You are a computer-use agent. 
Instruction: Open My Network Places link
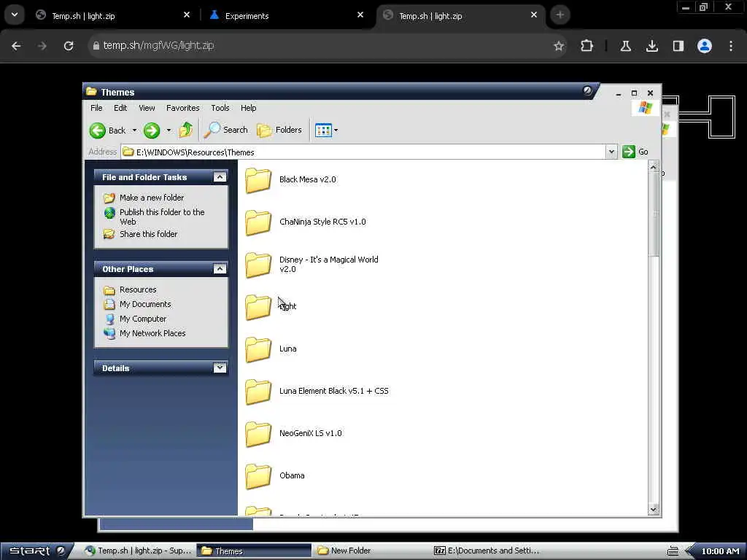(x=152, y=333)
